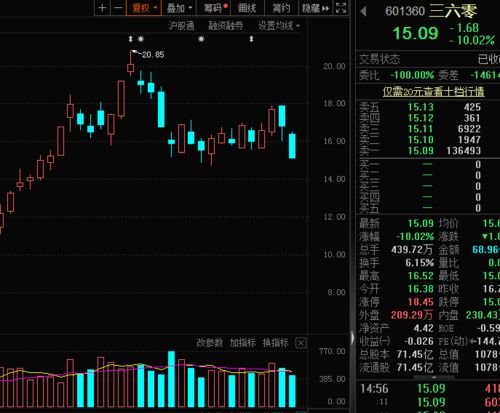Enter fullscreen chart view icon
This screenshot has width=500, height=413.
pos(341,8)
